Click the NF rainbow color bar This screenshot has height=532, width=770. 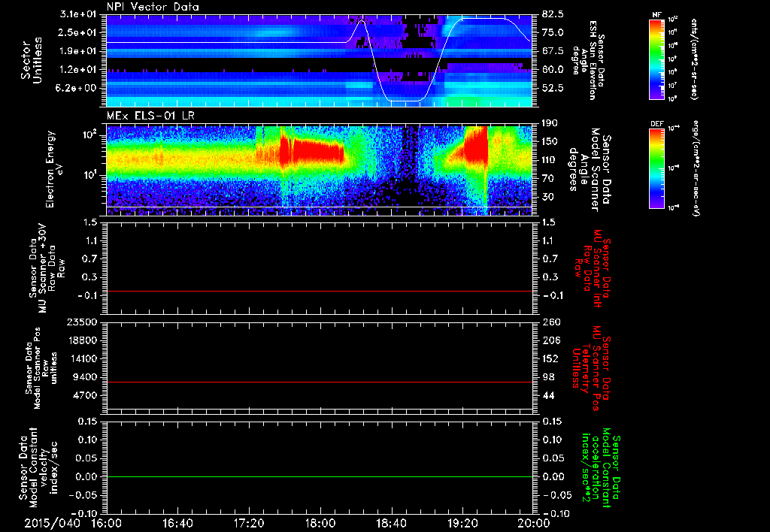point(657,59)
